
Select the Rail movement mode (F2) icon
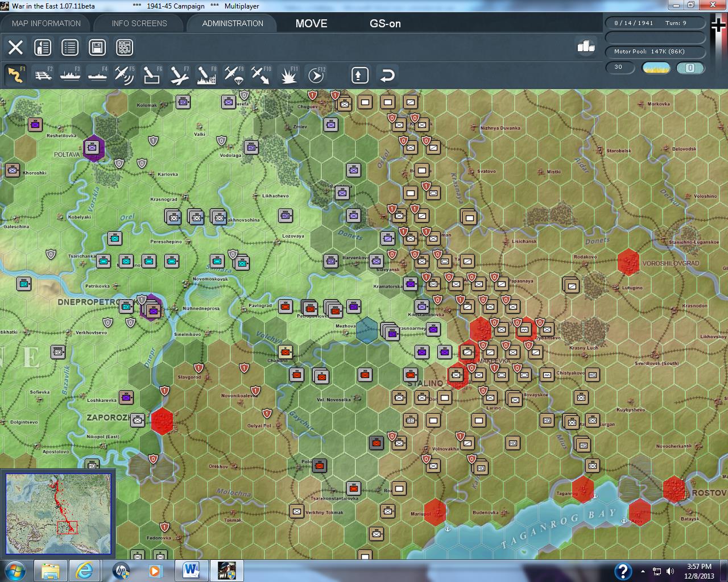point(43,75)
